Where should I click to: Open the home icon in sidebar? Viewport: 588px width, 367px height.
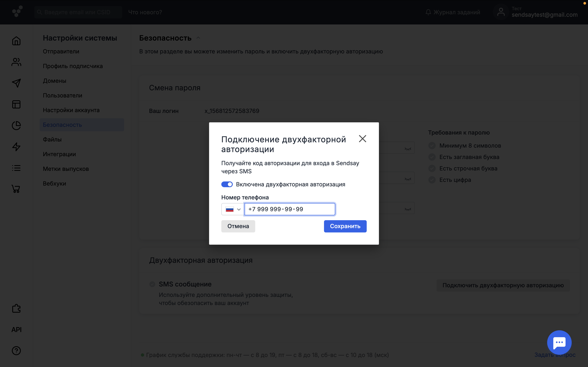click(x=16, y=41)
